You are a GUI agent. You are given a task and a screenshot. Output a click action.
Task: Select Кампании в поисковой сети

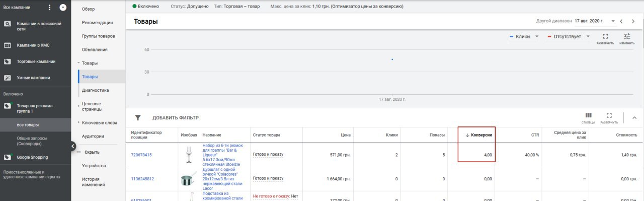tap(39, 26)
